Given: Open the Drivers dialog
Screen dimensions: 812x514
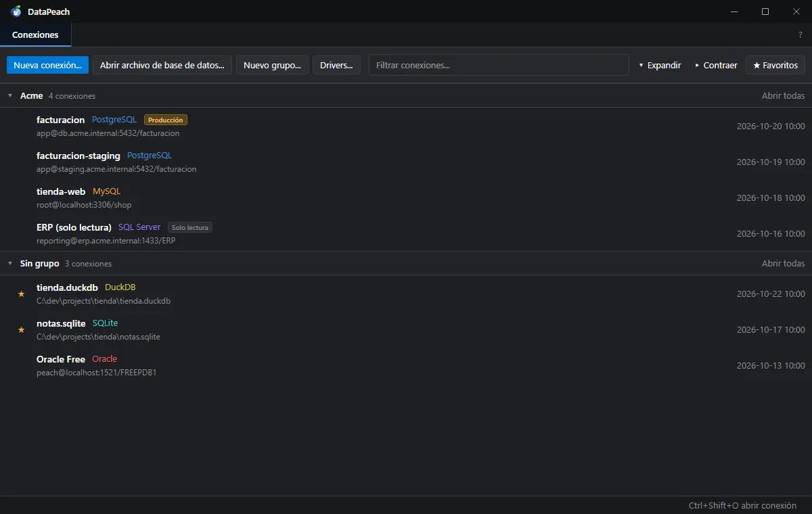Looking at the screenshot, I should 336,66.
